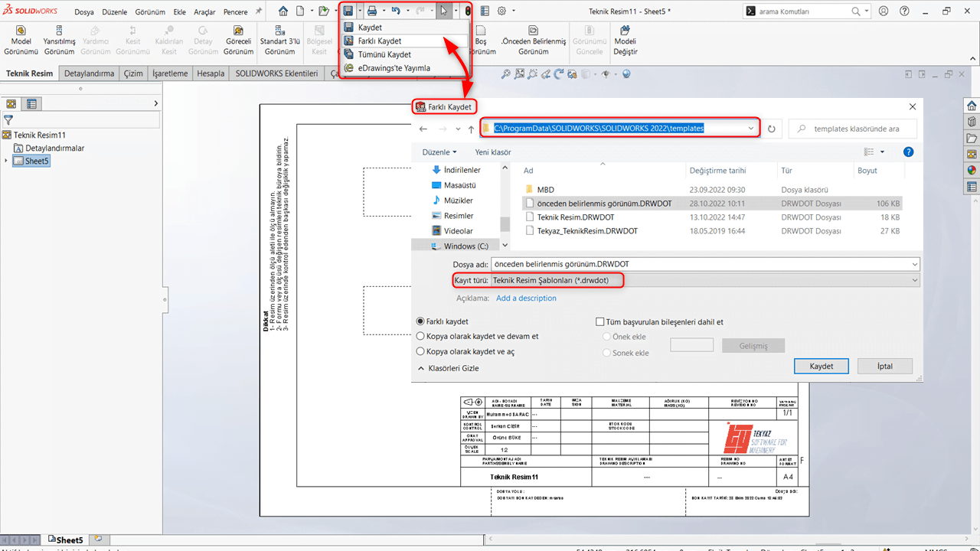Open the FeatureManager design tree tab icon
980x551 pixels.
click(x=11, y=104)
